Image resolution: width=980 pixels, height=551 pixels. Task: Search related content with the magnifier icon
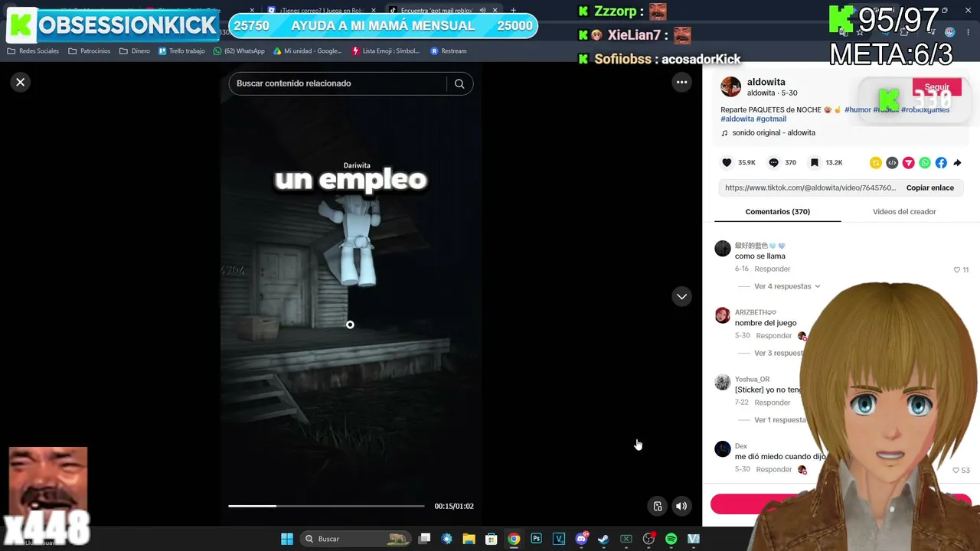(459, 83)
